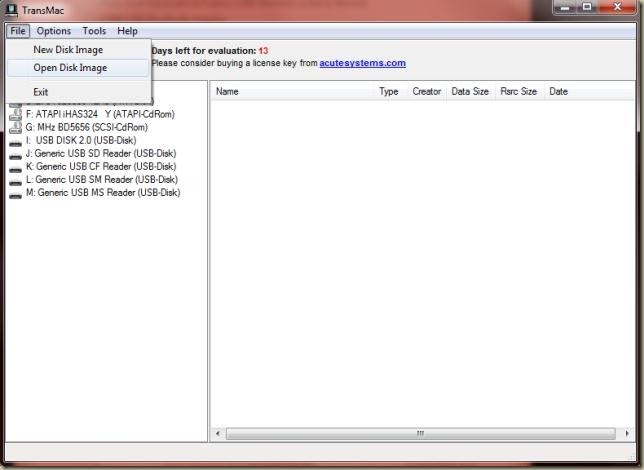Sort files by the Name column

293,92
